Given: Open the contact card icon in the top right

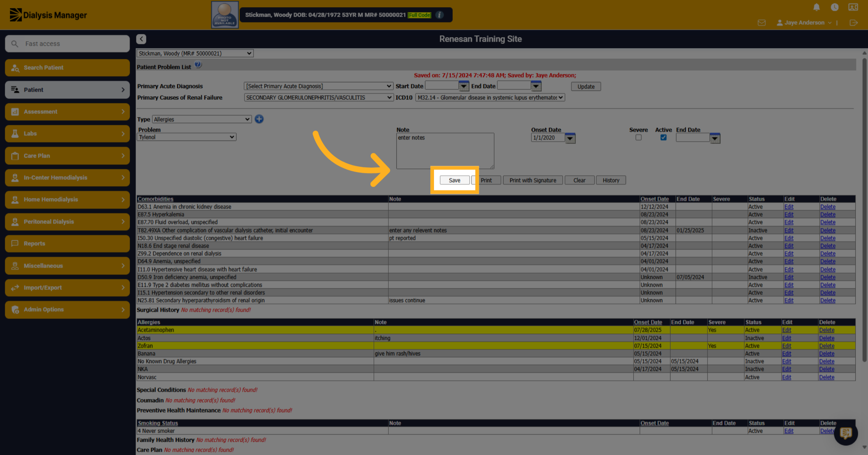Looking at the screenshot, I should tap(853, 7).
